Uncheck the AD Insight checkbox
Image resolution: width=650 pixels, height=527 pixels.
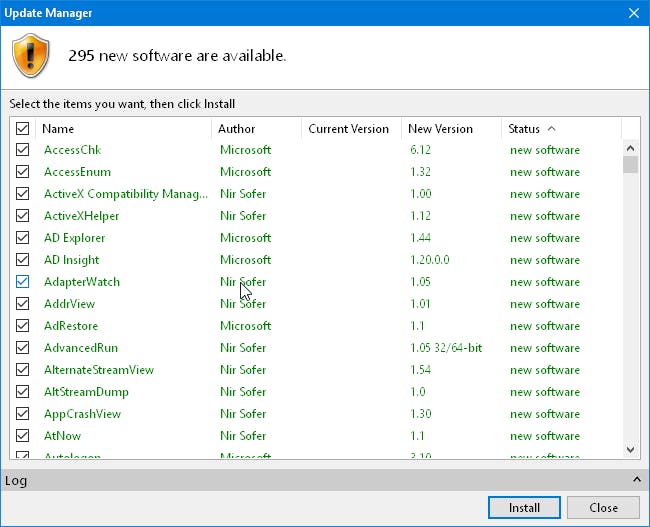pos(22,260)
